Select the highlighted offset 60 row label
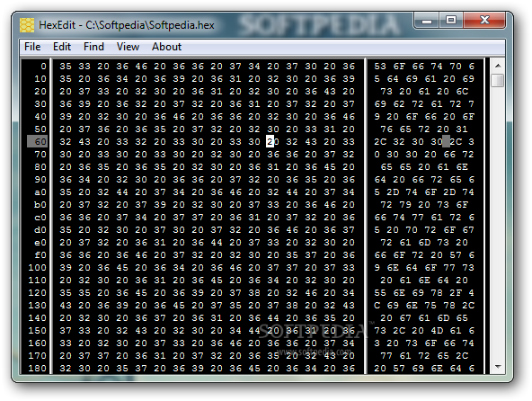This screenshot has width=532, height=401. [x=38, y=141]
